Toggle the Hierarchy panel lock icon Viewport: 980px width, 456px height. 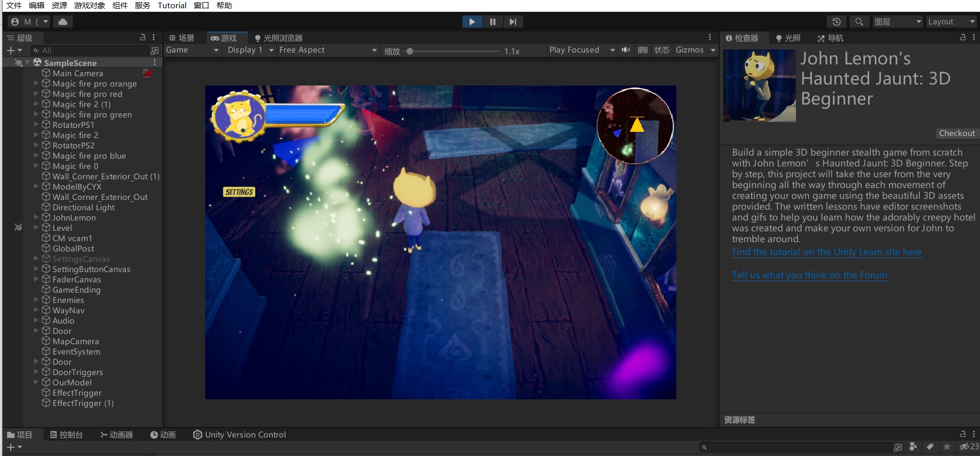(143, 38)
